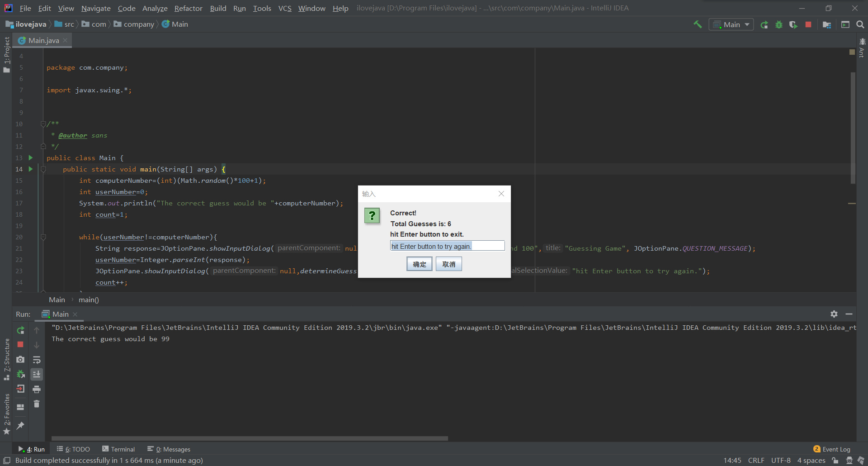Click the Exit icon in Run panel
868x466 pixels.
click(x=20, y=389)
